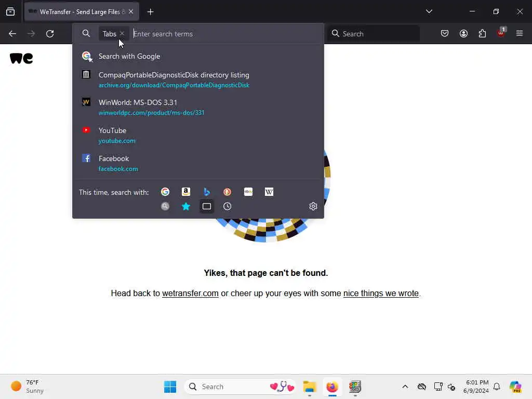The height and width of the screenshot is (399, 532).
Task: Search this time with Amazon icon
Action: point(186,192)
